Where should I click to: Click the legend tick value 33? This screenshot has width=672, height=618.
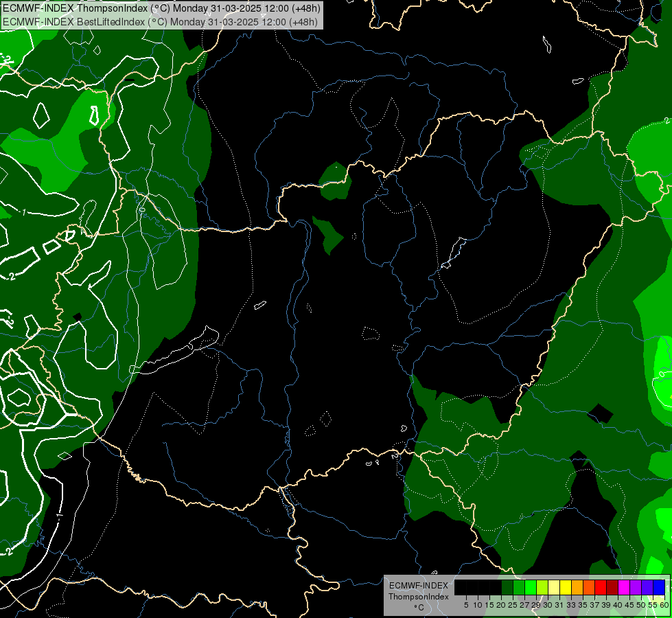[x=571, y=605]
